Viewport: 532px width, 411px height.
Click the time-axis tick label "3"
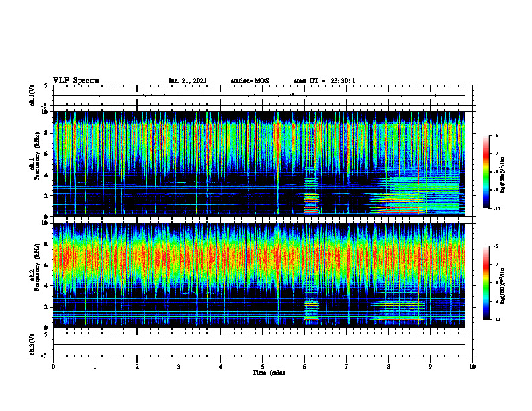point(179,367)
